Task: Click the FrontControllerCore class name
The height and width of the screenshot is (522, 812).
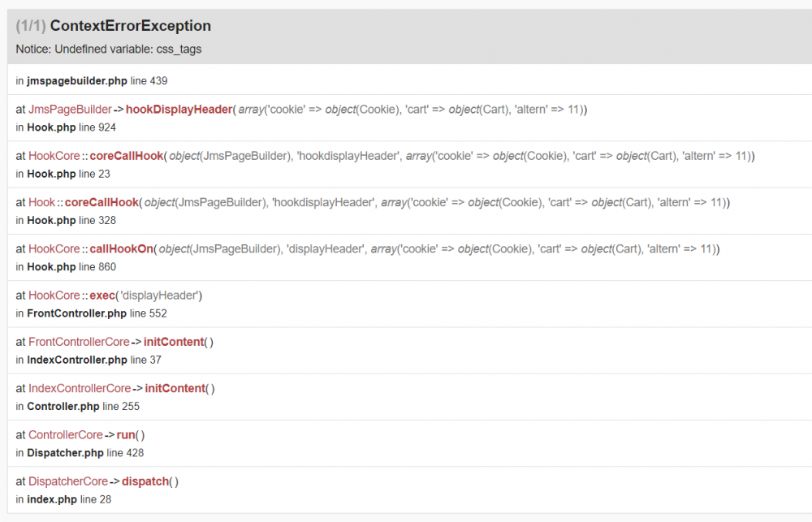Action: pos(79,342)
